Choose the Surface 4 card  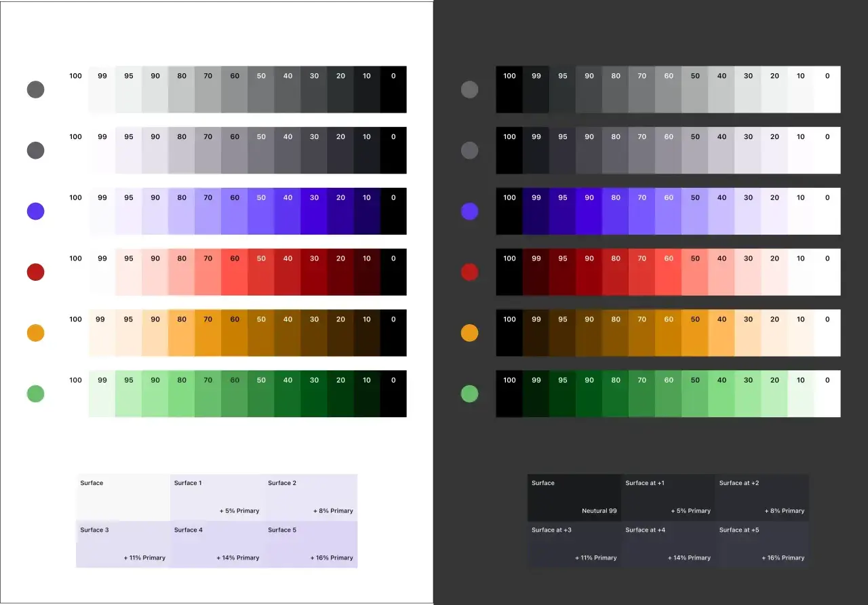(x=217, y=544)
